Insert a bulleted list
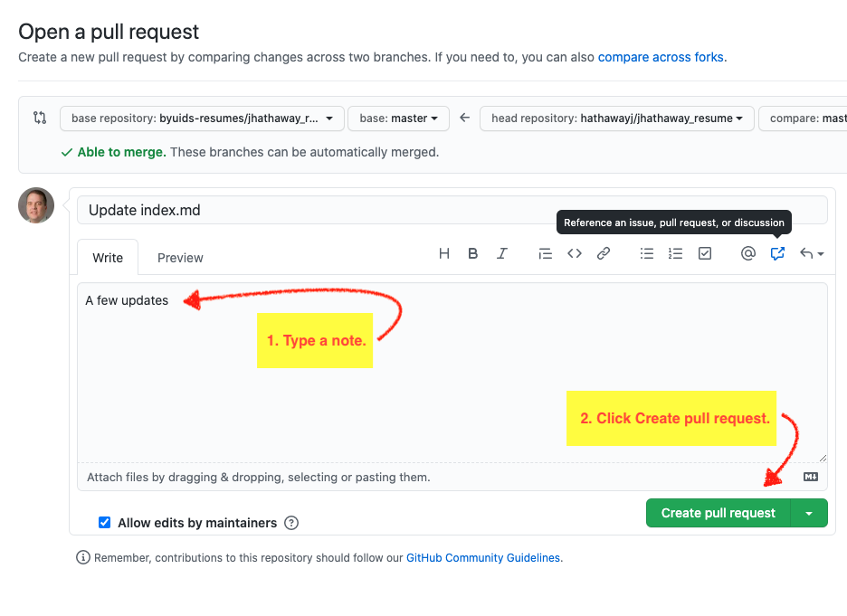This screenshot has height=616, width=847. tap(647, 254)
